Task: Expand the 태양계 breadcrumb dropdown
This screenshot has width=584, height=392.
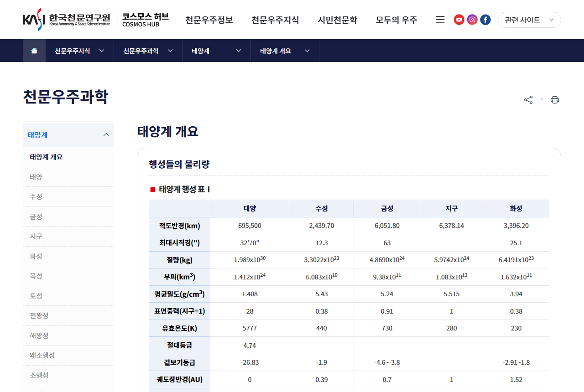Action: click(x=217, y=51)
